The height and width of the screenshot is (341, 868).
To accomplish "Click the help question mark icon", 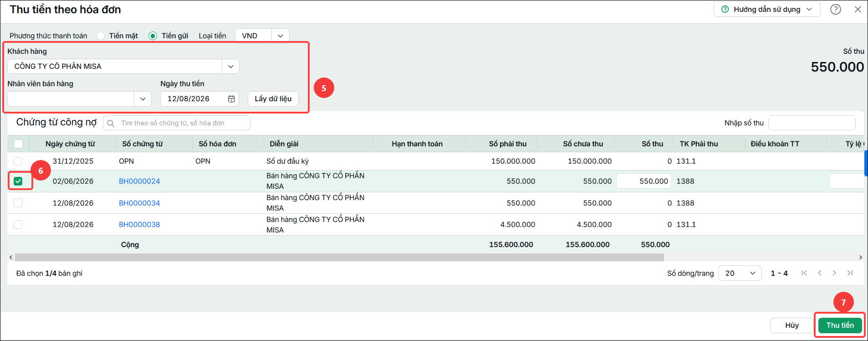I will pyautogui.click(x=836, y=9).
